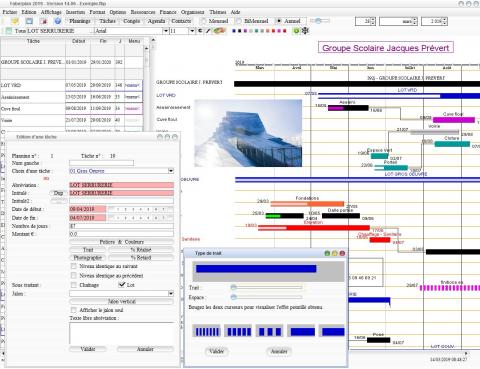
Task: Click the green round icon after color dots
Action: pos(296,31)
